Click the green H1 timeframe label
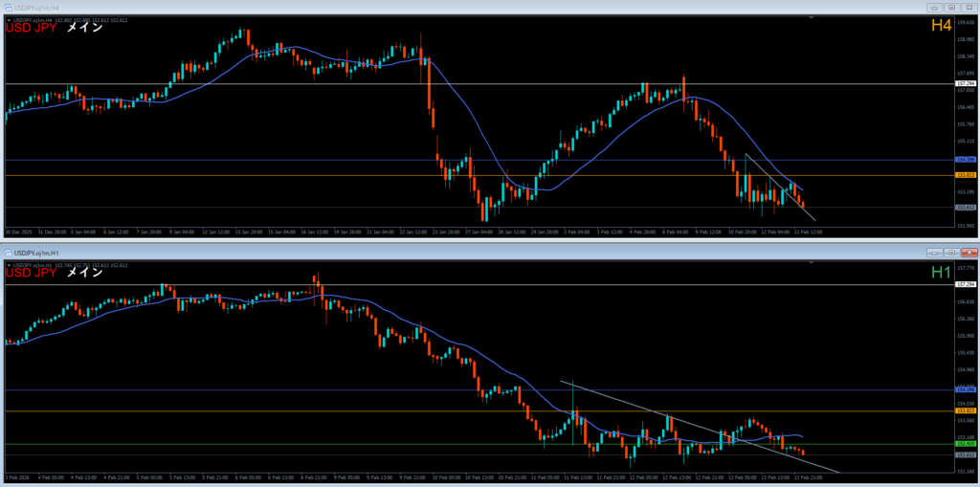 tap(941, 274)
